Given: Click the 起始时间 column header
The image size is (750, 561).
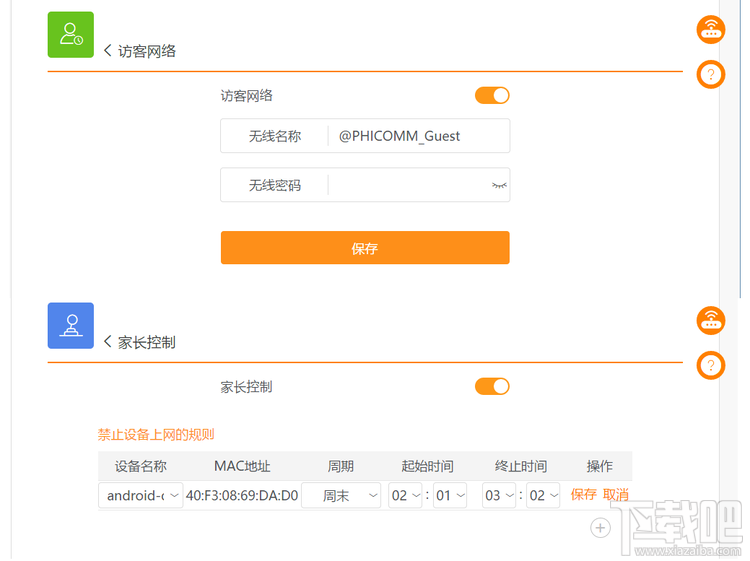Looking at the screenshot, I should click(427, 466).
